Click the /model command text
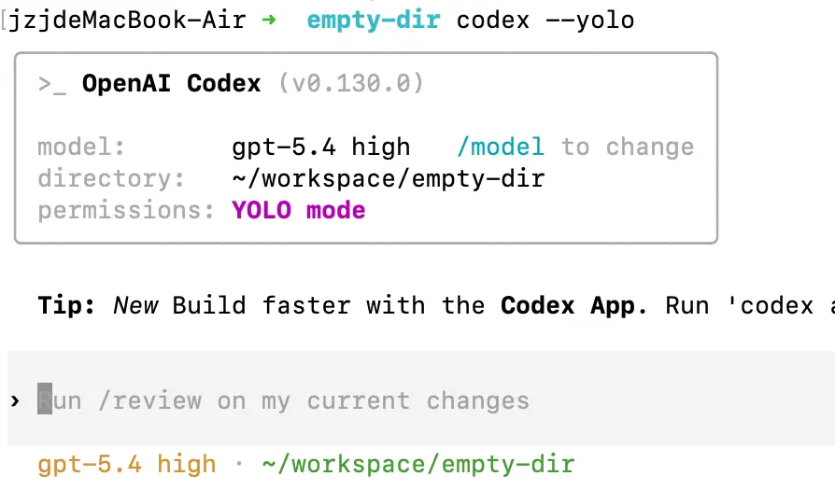Image resolution: width=835 pixels, height=504 pixels. (501, 147)
